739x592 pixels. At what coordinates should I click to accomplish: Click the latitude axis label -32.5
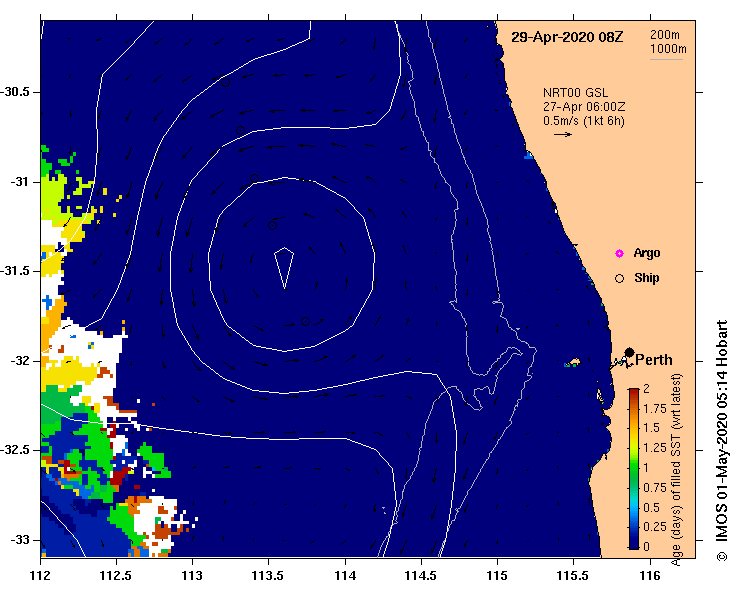[16, 450]
